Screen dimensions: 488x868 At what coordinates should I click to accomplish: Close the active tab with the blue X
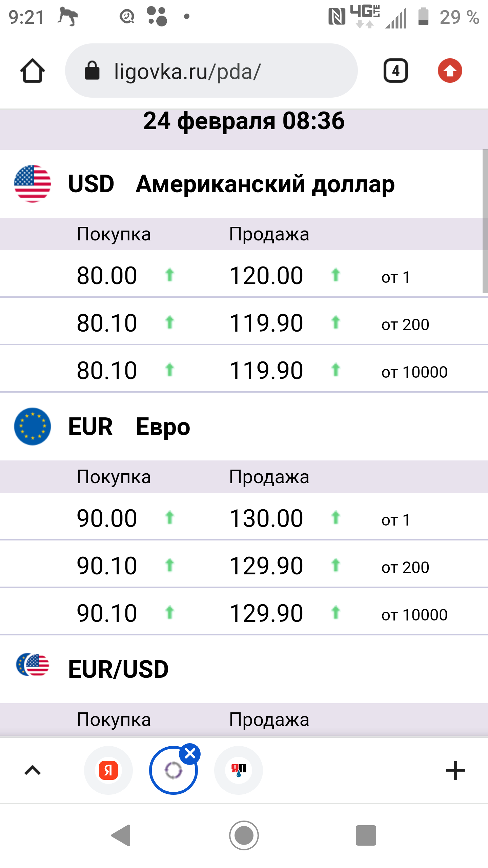[x=190, y=754]
